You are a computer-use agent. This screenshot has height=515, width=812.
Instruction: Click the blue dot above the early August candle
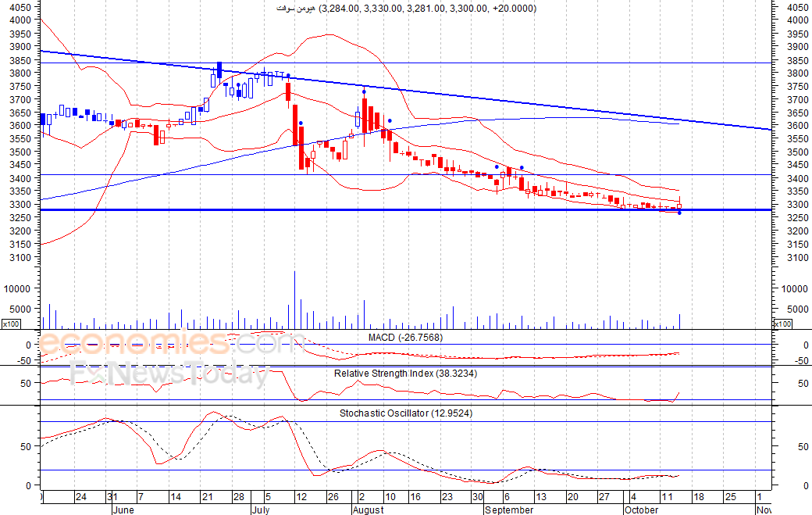pyautogui.click(x=364, y=91)
